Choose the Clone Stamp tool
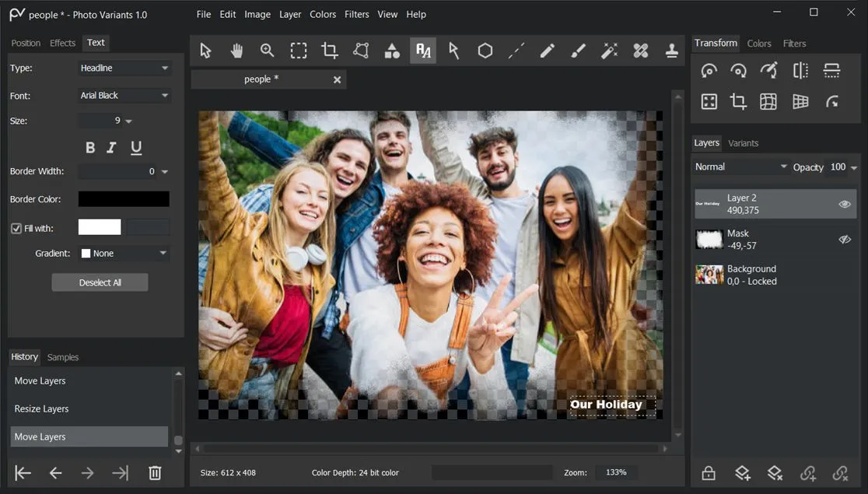Screen dimensions: 868x494 (671, 49)
